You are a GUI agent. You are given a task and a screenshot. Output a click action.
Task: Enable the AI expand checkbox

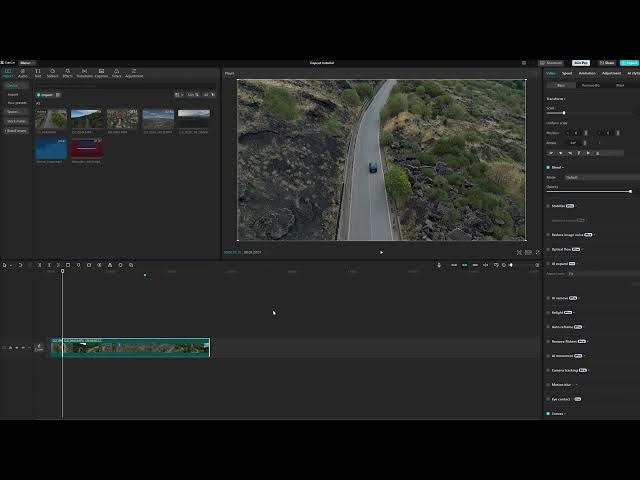[x=548, y=264]
